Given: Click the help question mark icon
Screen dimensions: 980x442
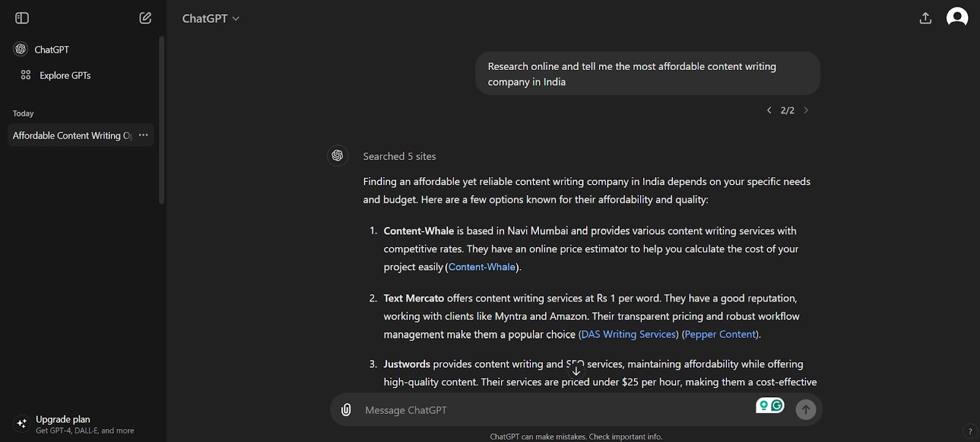Looking at the screenshot, I should [x=970, y=432].
